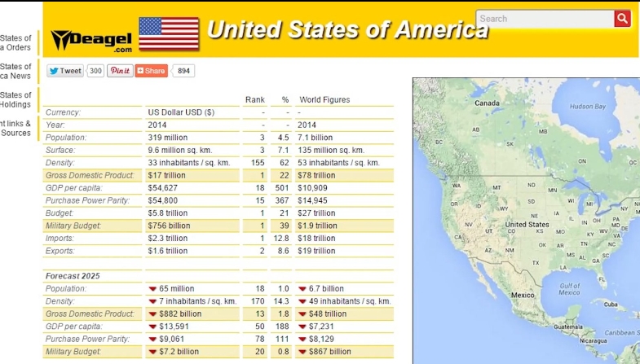Screen dimensions: 640x364
Task: Click the Cuba label on the map
Action: coord(611,304)
